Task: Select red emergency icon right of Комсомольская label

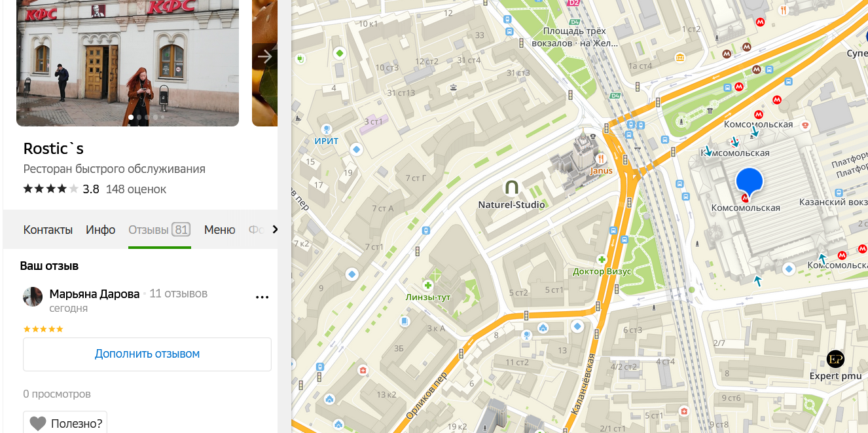Action: tap(805, 124)
